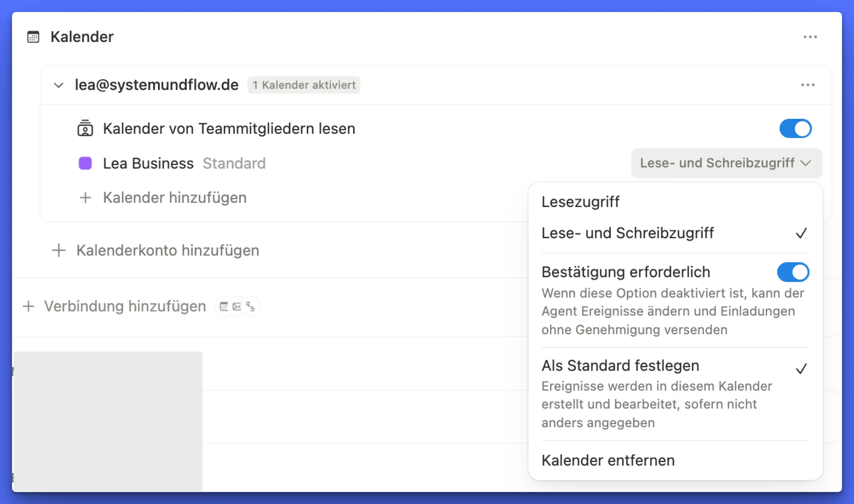This screenshot has width=854, height=504.
Task: Click Kalender entfernen in the menu
Action: pos(608,460)
